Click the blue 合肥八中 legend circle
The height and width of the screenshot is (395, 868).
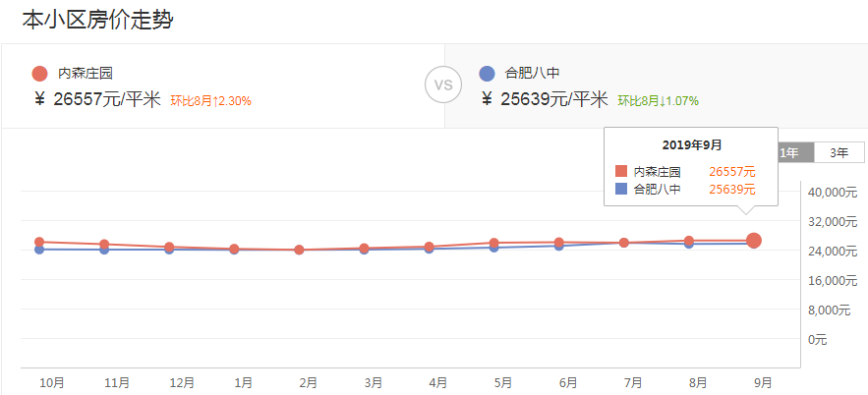[x=487, y=73]
